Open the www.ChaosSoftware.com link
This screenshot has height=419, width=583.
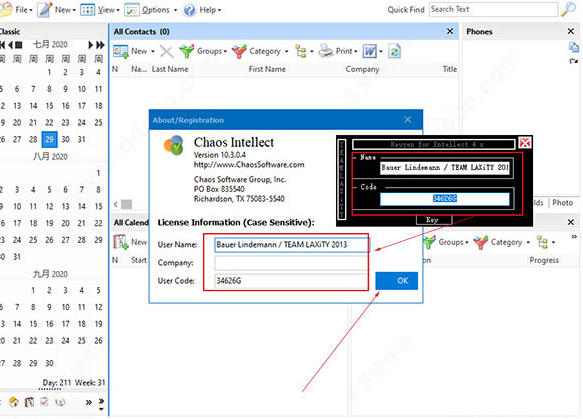pyautogui.click(x=249, y=165)
